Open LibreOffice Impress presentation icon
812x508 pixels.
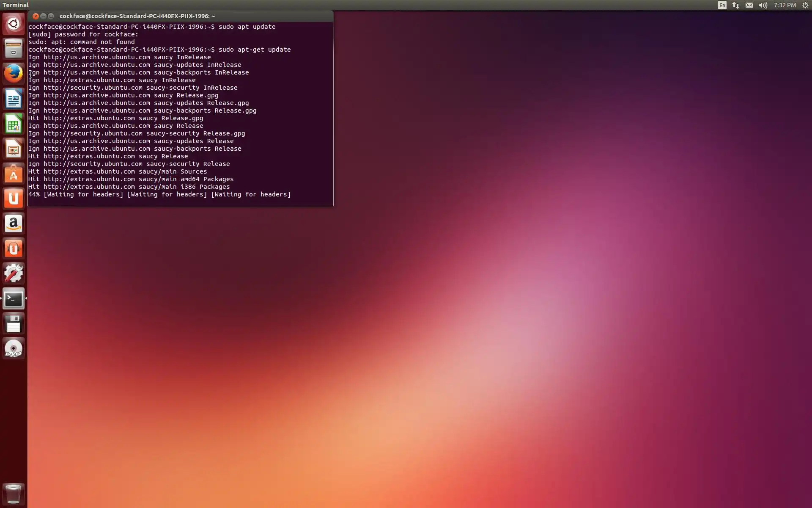pos(14,149)
